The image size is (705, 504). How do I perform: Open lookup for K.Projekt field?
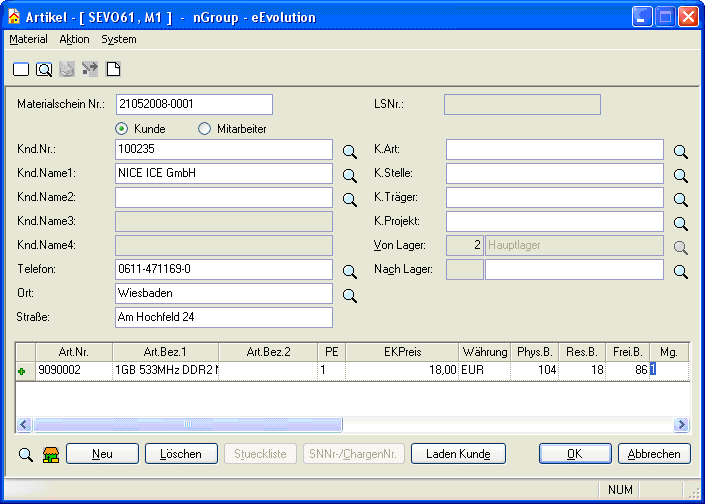[x=680, y=223]
